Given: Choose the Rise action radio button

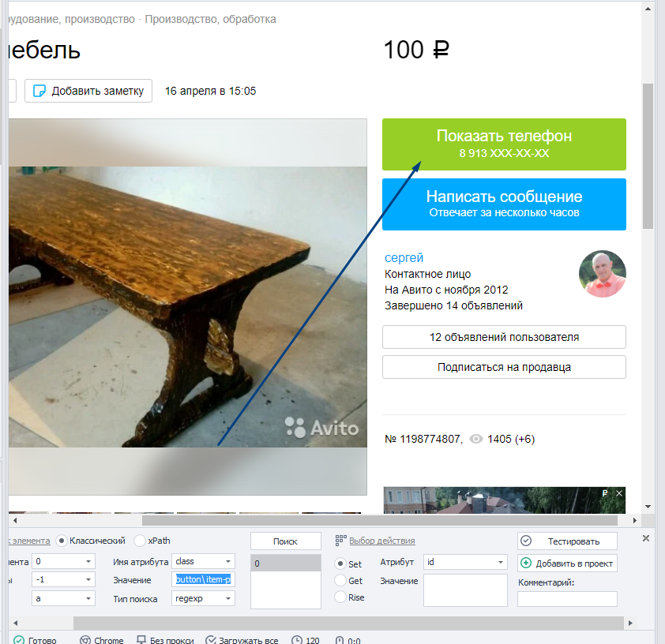Looking at the screenshot, I should [340, 597].
